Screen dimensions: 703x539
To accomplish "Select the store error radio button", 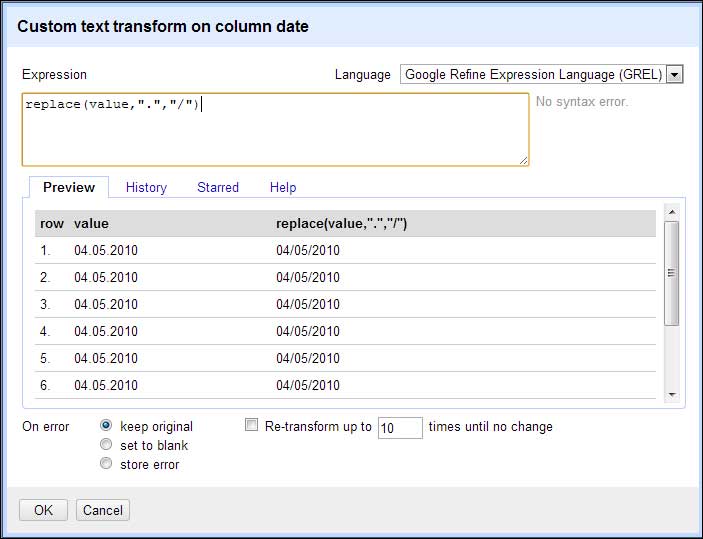I will (106, 463).
